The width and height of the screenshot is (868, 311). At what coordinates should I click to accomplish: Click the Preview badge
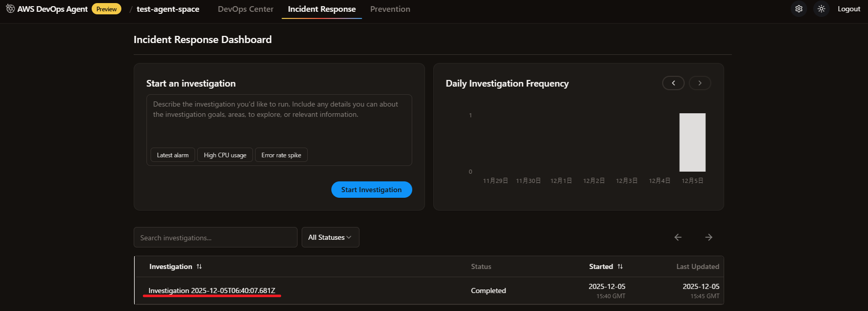tap(107, 9)
